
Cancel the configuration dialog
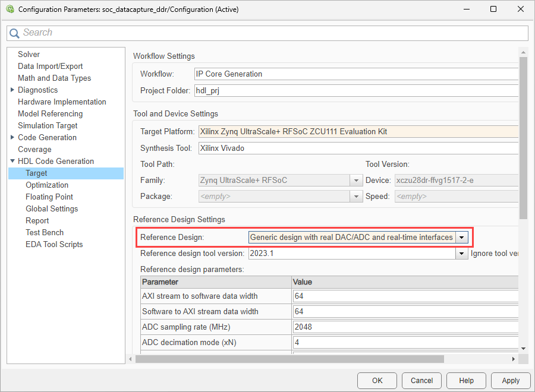[421, 381]
